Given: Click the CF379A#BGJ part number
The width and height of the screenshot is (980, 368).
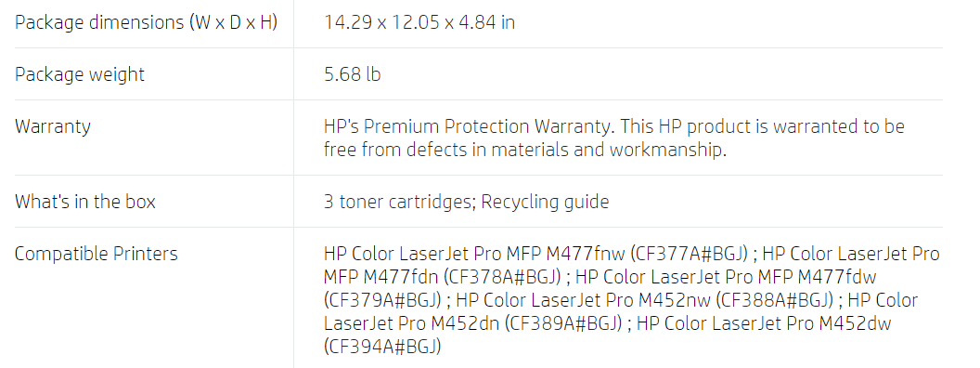Looking at the screenshot, I should click(x=383, y=300).
